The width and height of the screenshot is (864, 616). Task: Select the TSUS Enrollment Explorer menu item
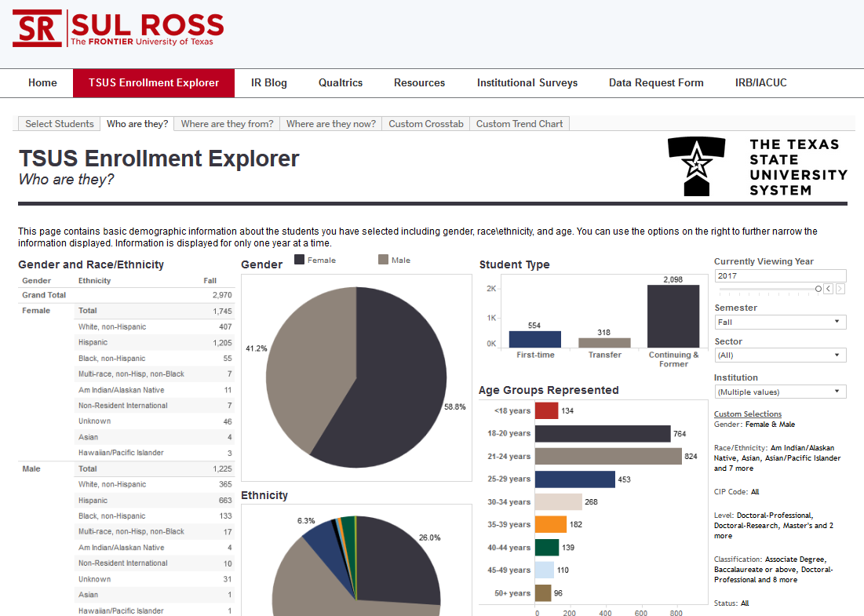click(x=154, y=83)
